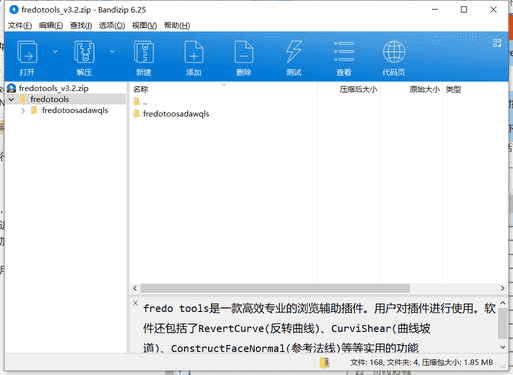Click the comment pane scroll down arrow
The width and height of the screenshot is (513, 375).
(503, 347)
